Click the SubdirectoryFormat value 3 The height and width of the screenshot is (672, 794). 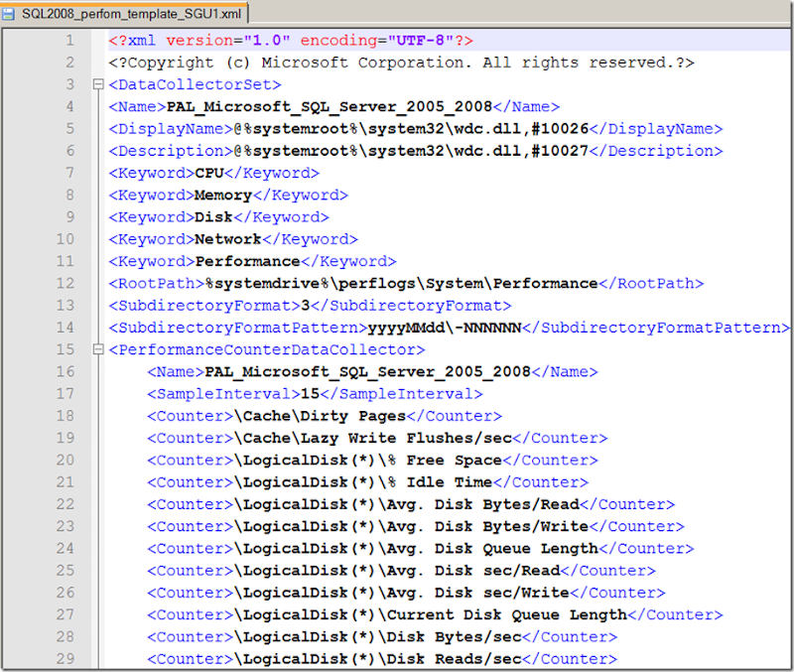click(x=307, y=306)
